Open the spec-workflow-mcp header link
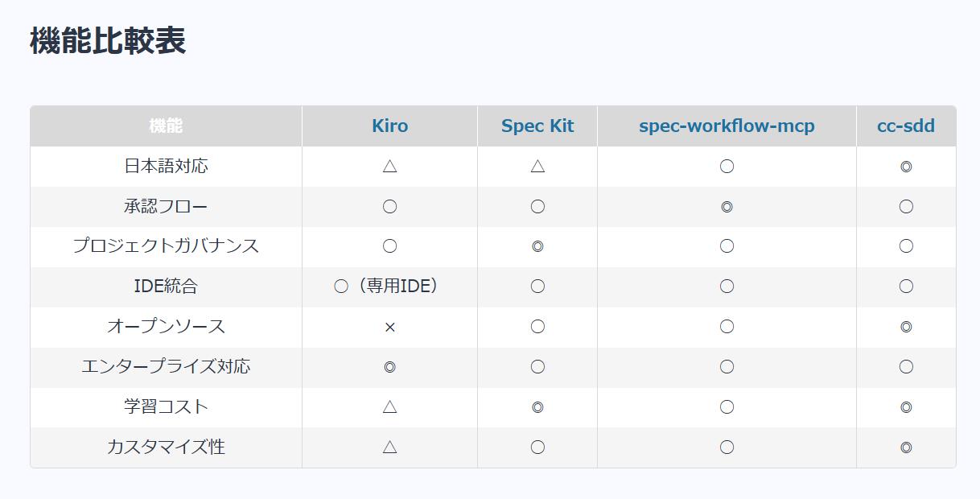 pyautogui.click(x=727, y=126)
